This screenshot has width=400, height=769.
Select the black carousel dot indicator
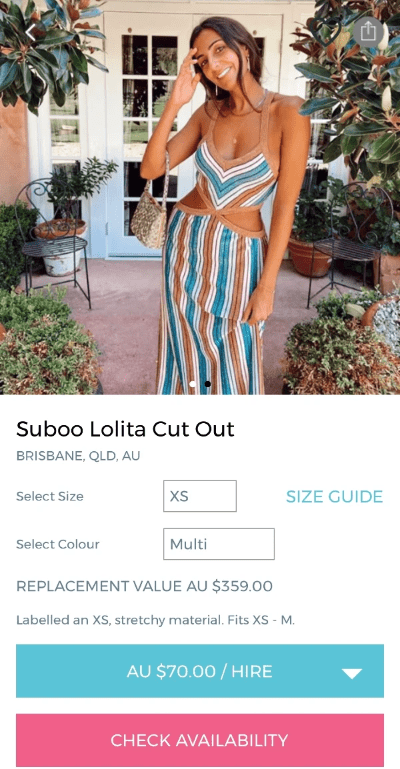(208, 384)
